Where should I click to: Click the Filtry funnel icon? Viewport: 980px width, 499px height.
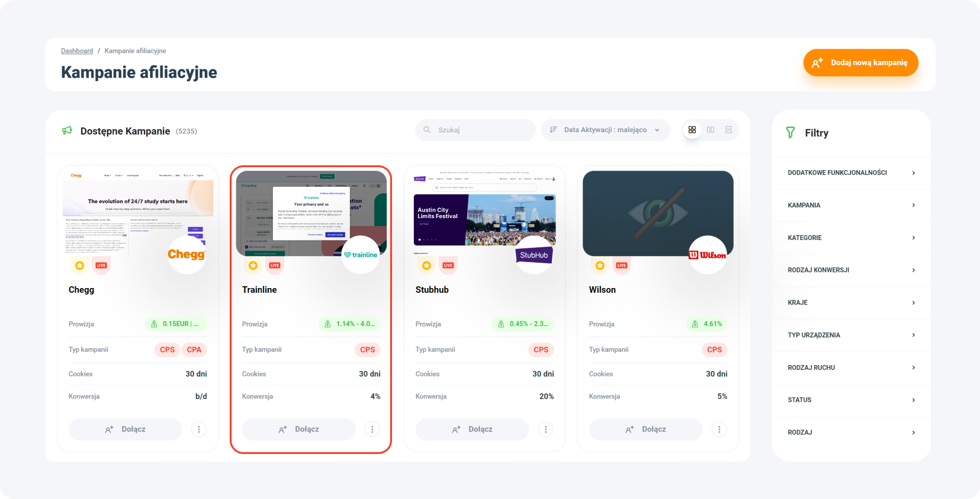point(790,133)
